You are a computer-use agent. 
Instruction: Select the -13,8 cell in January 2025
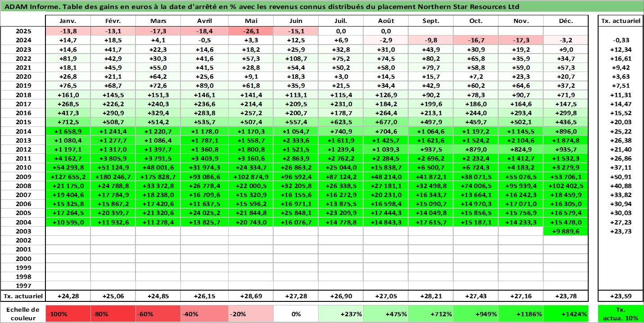point(68,31)
